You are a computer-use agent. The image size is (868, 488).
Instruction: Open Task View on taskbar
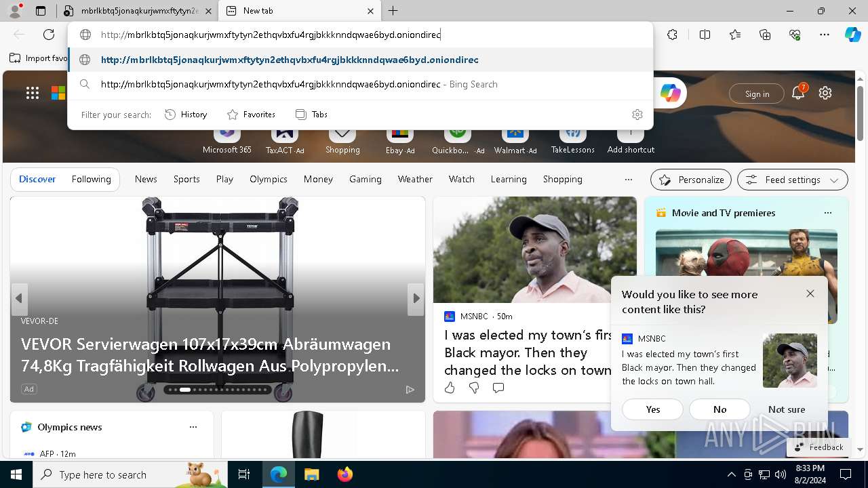(244, 474)
